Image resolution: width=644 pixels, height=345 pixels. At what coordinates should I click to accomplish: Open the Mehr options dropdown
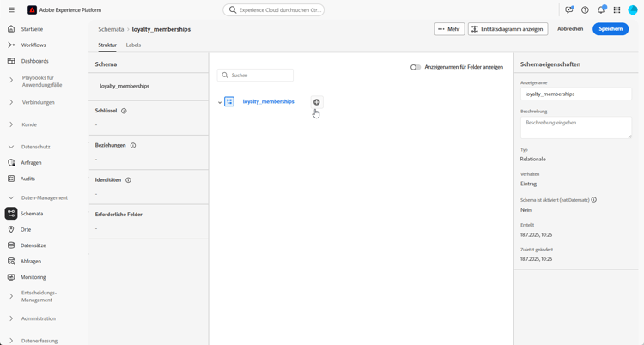pyautogui.click(x=449, y=28)
